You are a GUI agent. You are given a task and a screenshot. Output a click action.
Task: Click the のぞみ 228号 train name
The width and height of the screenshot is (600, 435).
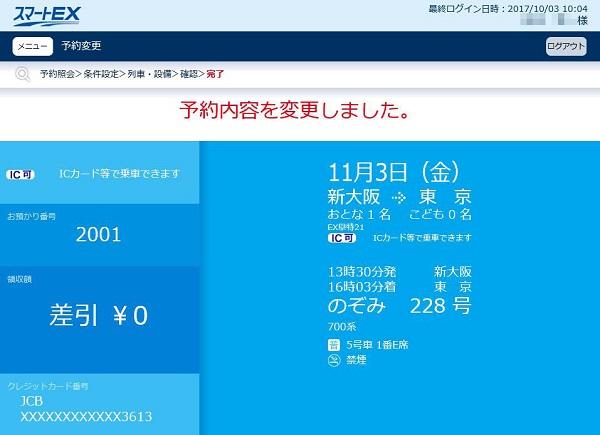tap(398, 306)
